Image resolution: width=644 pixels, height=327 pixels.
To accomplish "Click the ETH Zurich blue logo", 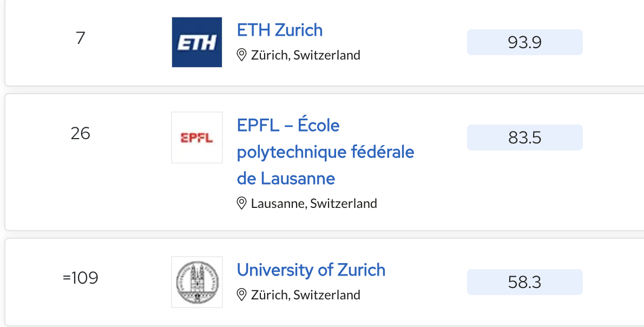I will 197,42.
